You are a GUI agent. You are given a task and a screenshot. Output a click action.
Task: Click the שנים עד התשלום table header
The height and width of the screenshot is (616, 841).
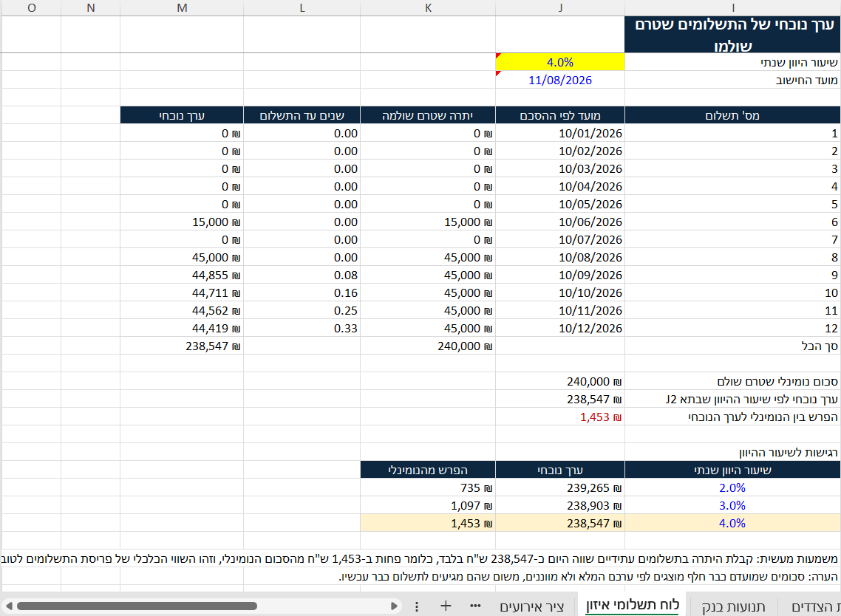coord(302,115)
